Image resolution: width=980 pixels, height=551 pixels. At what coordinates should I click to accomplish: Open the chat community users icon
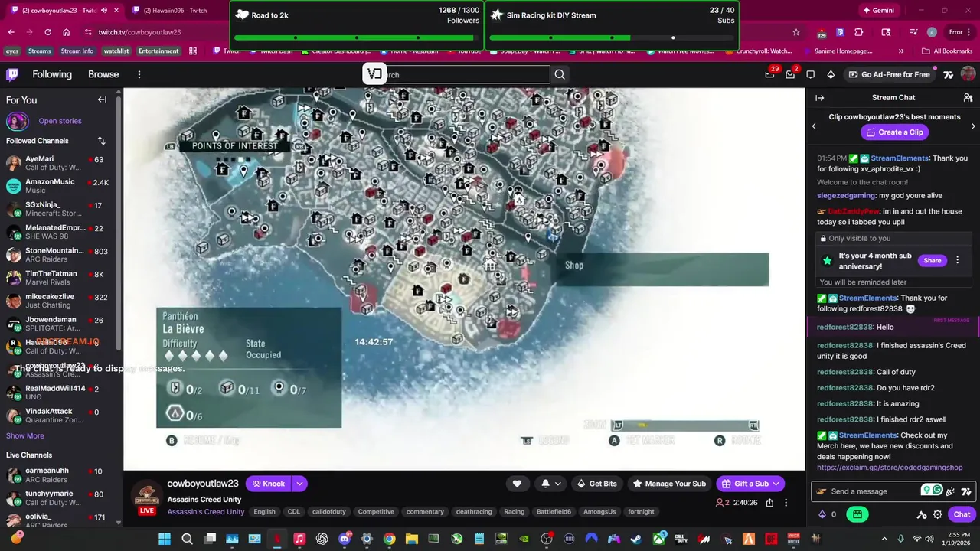(968, 98)
